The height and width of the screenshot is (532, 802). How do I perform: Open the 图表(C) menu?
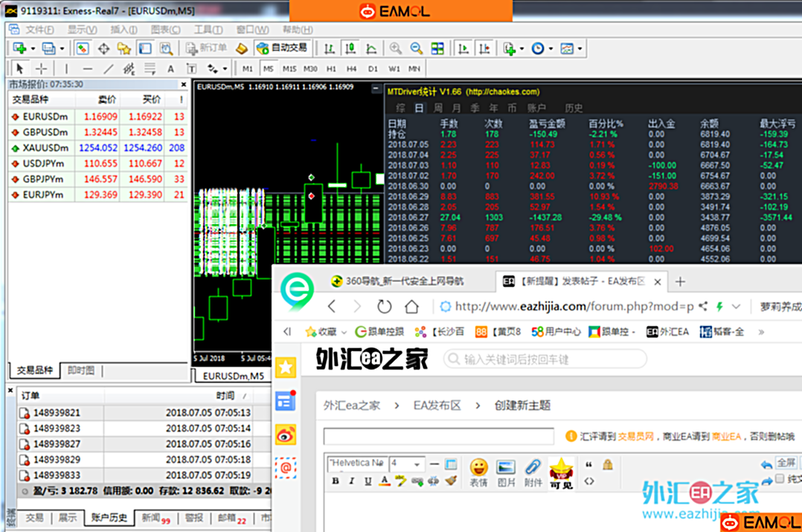pos(166,30)
